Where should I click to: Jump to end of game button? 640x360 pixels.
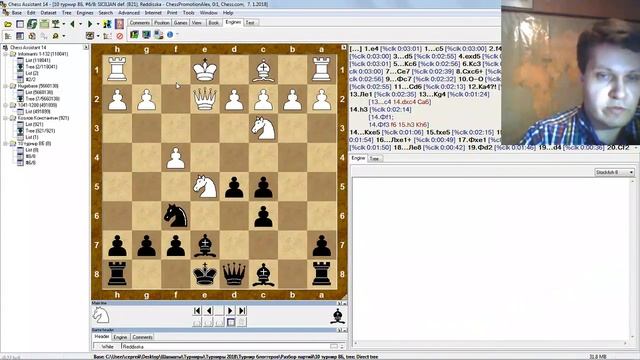pos(242,311)
